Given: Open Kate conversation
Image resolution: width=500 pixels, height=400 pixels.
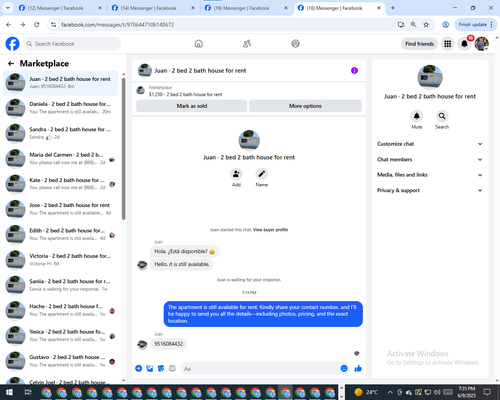Looking at the screenshot, I should click(60, 184).
